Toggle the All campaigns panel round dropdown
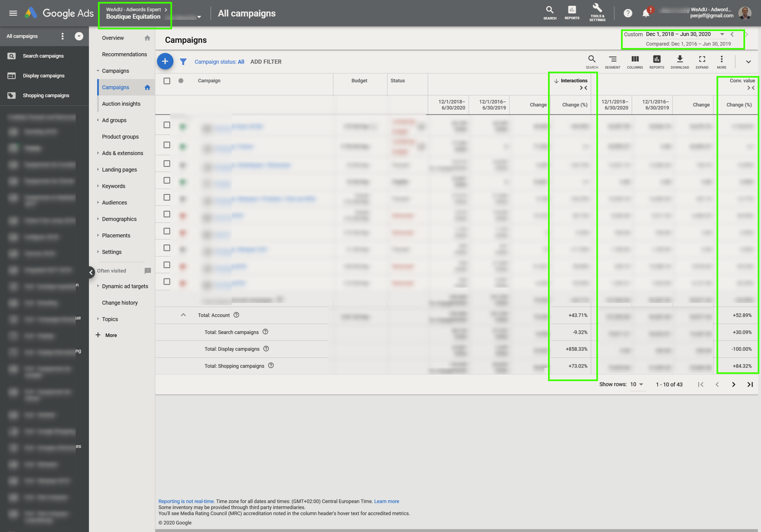The width and height of the screenshot is (761, 532). click(x=79, y=36)
